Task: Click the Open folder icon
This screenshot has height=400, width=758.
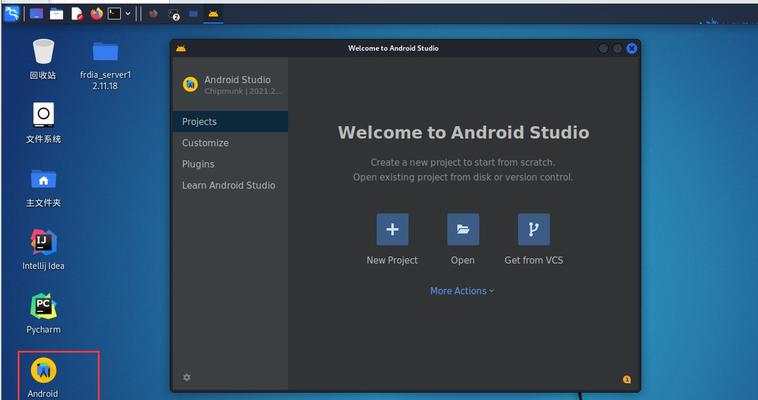Action: pos(463,229)
